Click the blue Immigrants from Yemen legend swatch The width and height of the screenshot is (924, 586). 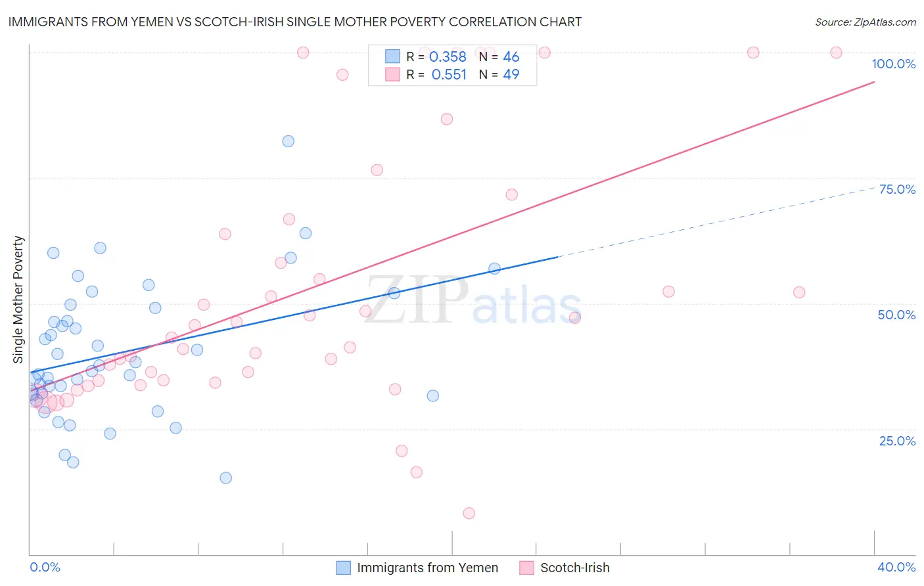pos(343,568)
